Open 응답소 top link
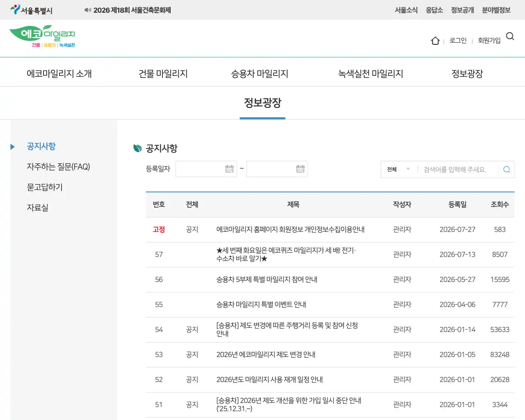 pos(434,10)
